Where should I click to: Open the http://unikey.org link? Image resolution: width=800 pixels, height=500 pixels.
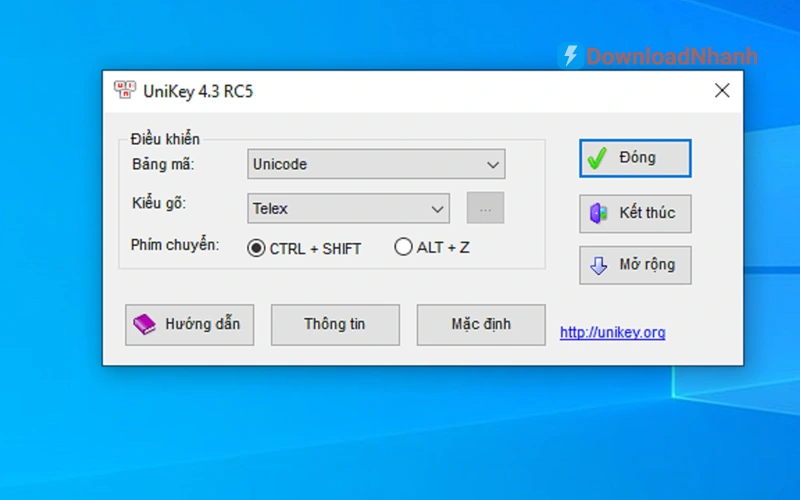click(x=612, y=332)
